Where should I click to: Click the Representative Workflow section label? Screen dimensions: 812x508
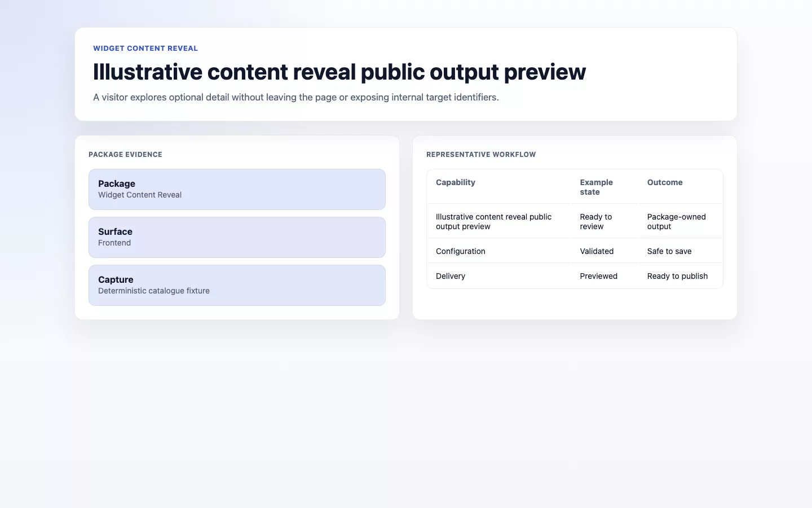coord(481,155)
